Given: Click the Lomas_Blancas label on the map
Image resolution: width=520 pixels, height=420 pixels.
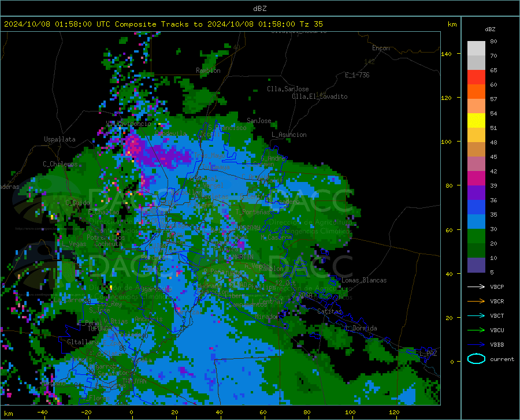Looking at the screenshot, I should pyautogui.click(x=364, y=280).
